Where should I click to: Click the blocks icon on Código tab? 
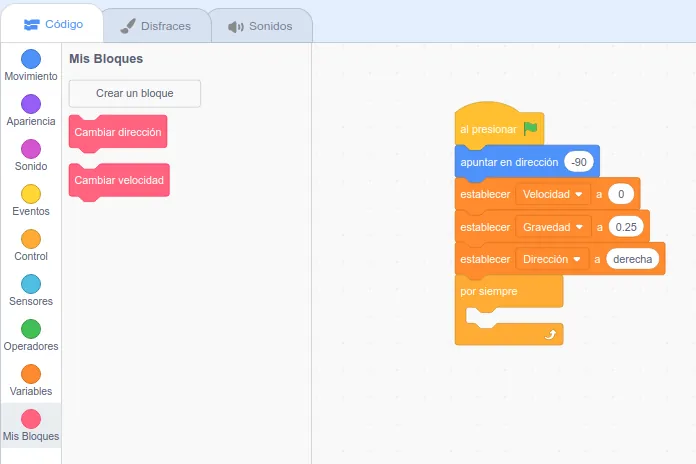click(x=32, y=24)
